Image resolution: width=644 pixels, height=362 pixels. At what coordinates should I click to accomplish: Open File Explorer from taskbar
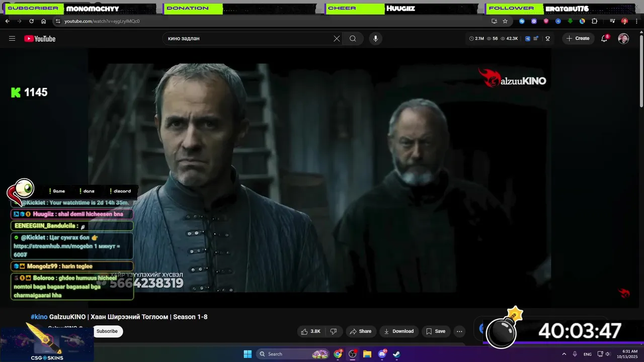(x=367, y=354)
